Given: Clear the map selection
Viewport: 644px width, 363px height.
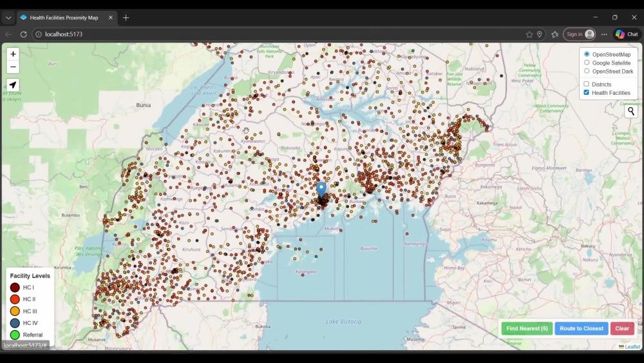Looking at the screenshot, I should click(x=622, y=328).
